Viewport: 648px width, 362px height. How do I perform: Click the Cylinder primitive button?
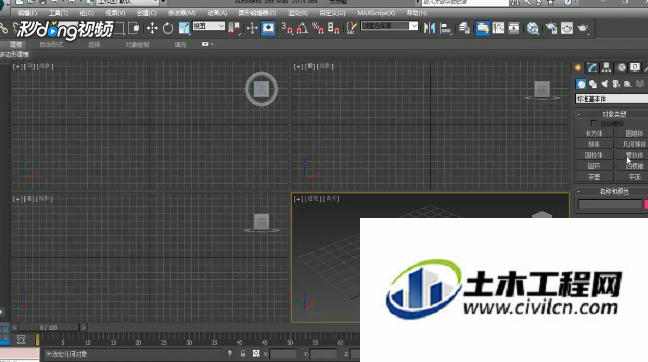(594, 155)
